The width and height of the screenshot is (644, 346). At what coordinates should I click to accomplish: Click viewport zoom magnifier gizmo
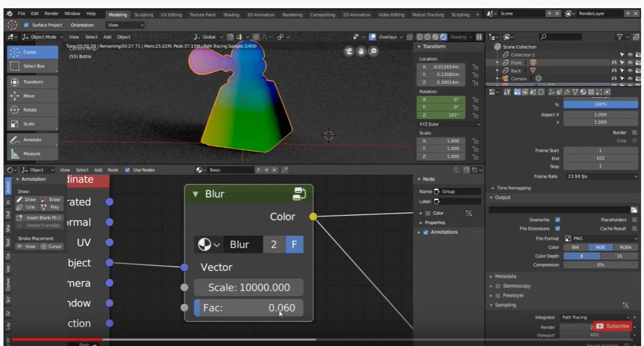[373, 52]
